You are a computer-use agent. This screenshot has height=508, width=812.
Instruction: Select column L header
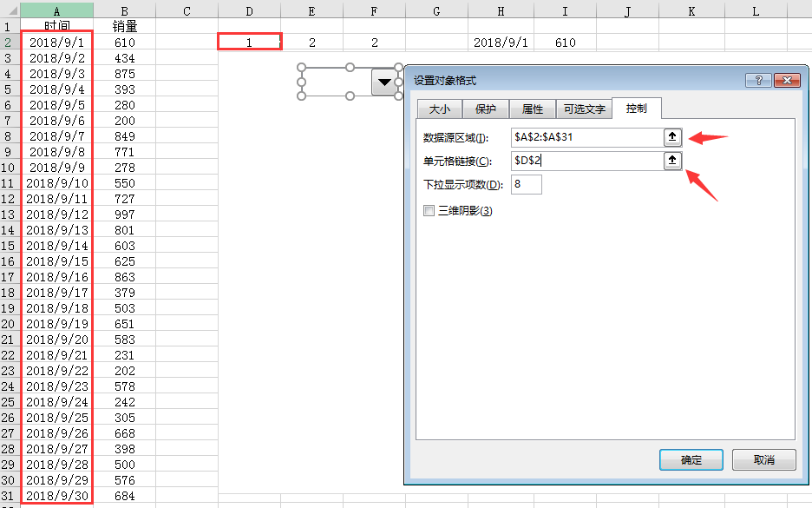click(x=756, y=11)
